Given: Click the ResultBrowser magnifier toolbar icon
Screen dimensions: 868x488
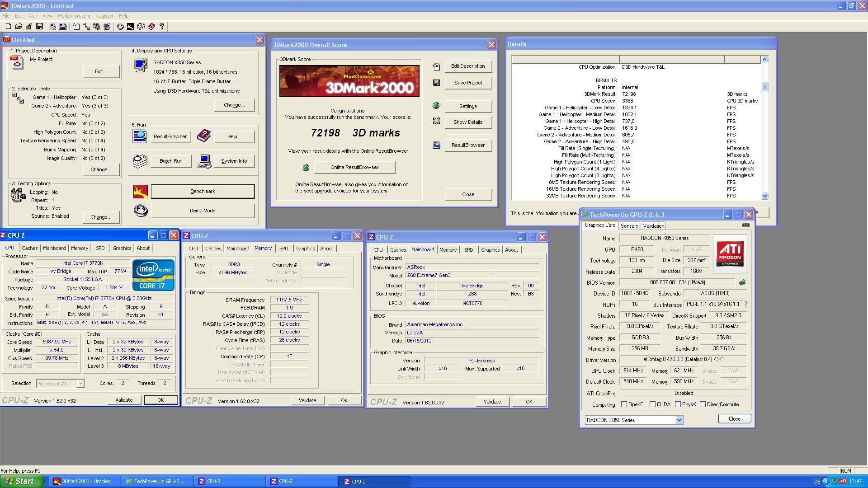Looking at the screenshot, I should pos(63,27).
